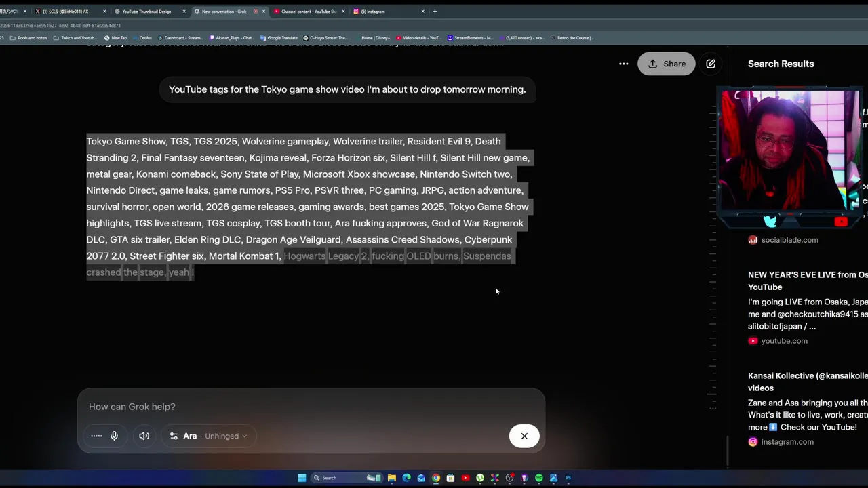Open File Explorer from taskbar

point(392,478)
